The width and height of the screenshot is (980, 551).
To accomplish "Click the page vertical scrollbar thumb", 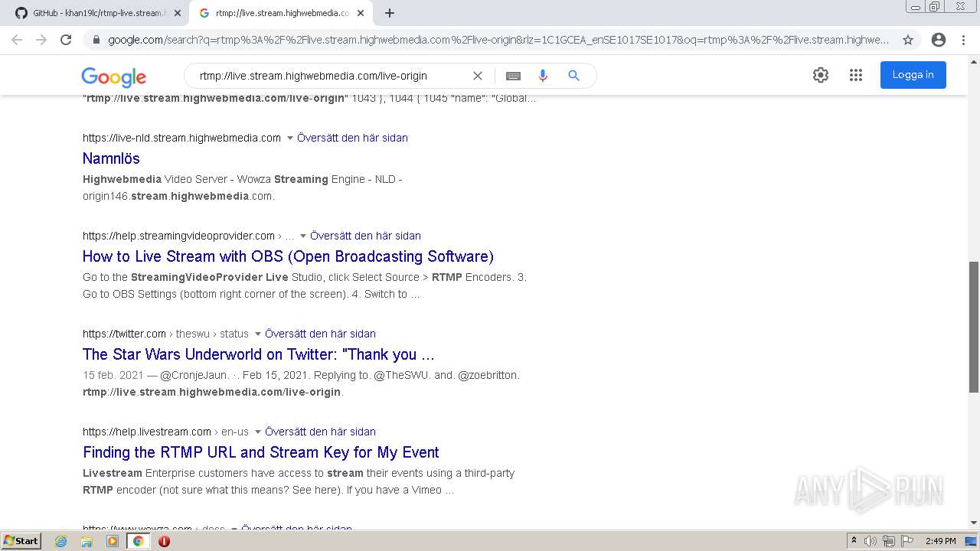I will 974,328.
